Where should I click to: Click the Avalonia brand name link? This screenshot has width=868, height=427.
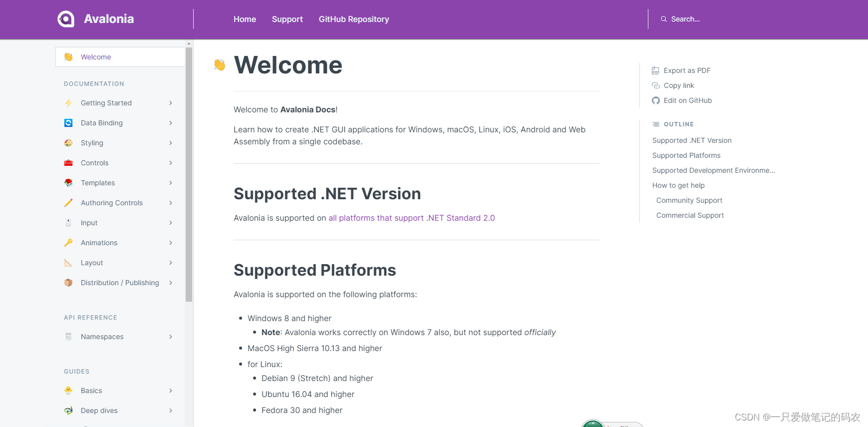[109, 19]
